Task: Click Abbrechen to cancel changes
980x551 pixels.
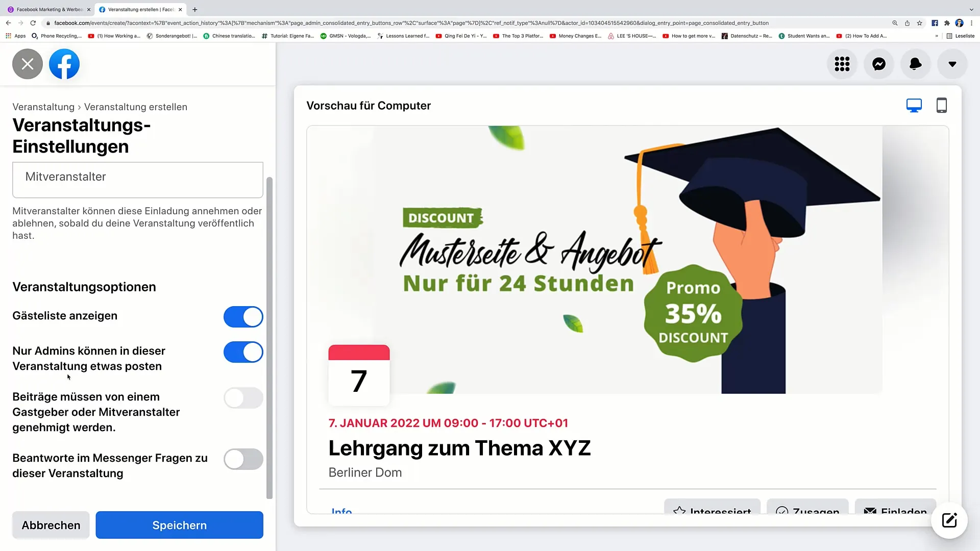Action: click(51, 525)
